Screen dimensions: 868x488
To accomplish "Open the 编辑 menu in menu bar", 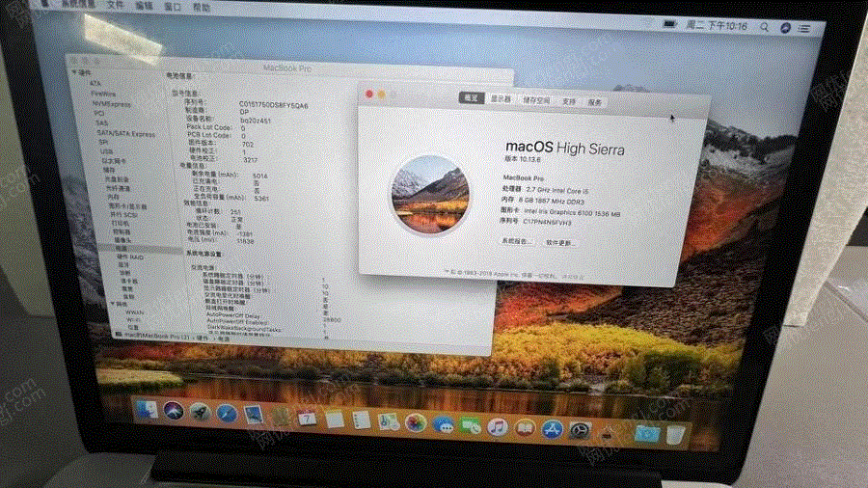I will click(144, 5).
